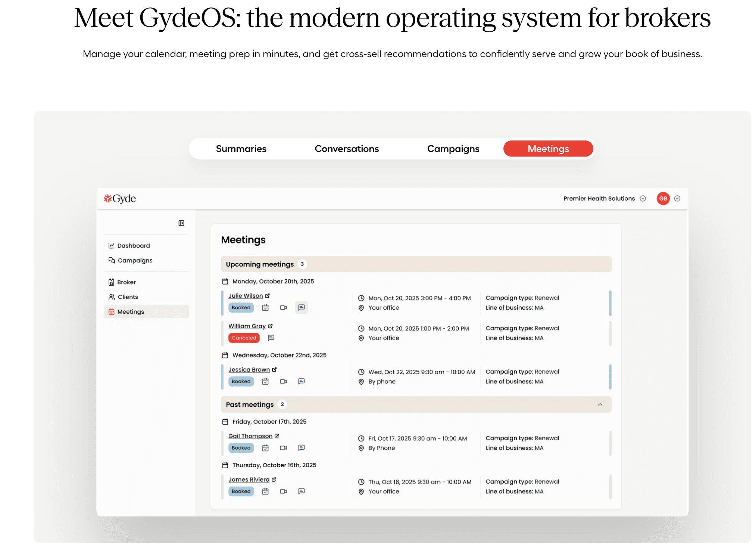Viewport: 756px width, 543px height.
Task: Click calendar icon under Julie Wilson
Action: pyautogui.click(x=265, y=307)
